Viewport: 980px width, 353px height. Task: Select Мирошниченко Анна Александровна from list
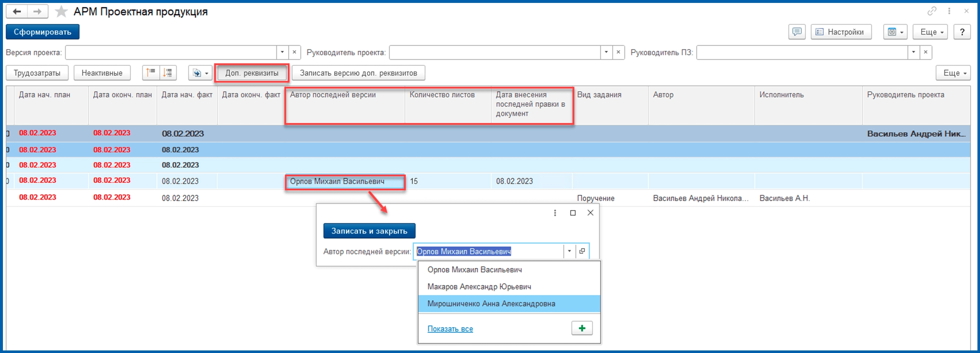coord(491,304)
